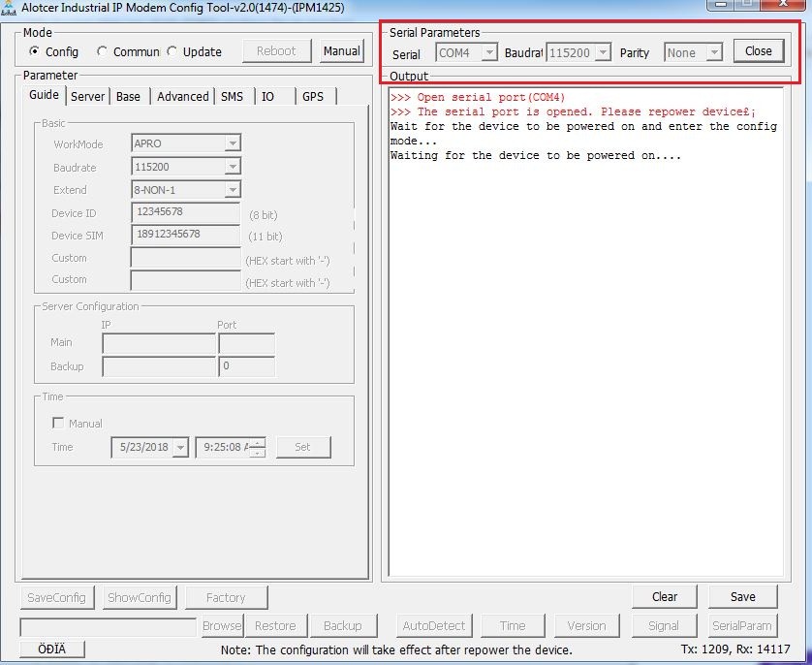Save the output log

click(x=742, y=596)
